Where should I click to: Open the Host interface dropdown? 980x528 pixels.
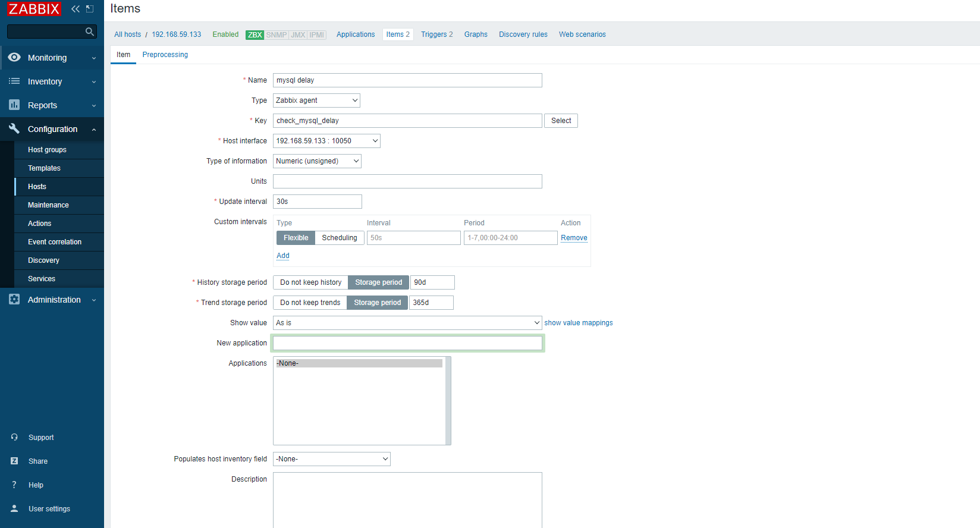click(x=326, y=141)
